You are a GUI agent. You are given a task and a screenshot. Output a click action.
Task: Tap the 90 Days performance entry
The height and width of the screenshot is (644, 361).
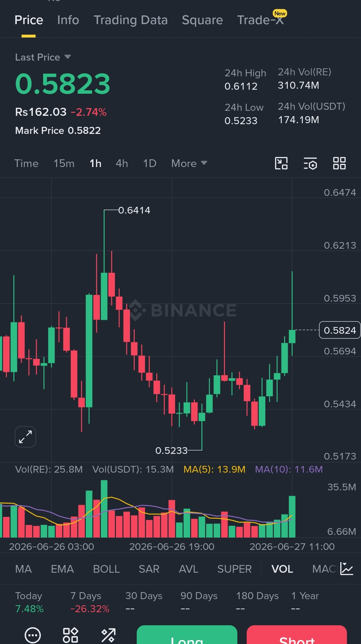[x=199, y=602]
